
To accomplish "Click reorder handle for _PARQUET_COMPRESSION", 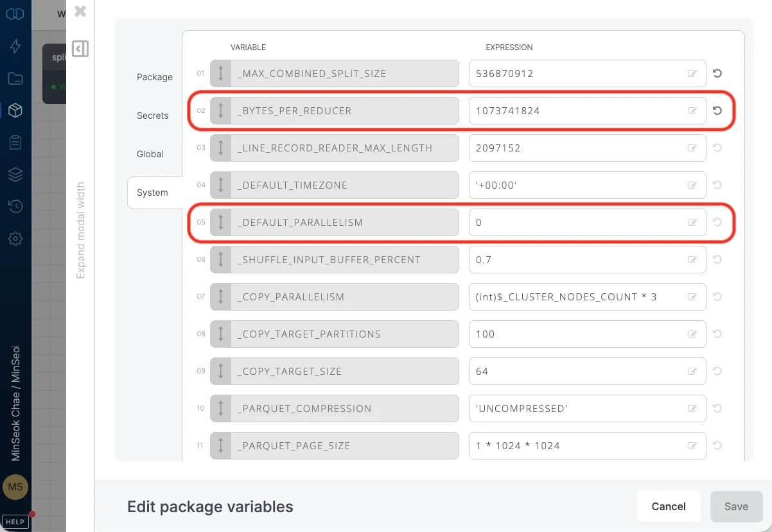I will tap(221, 408).
